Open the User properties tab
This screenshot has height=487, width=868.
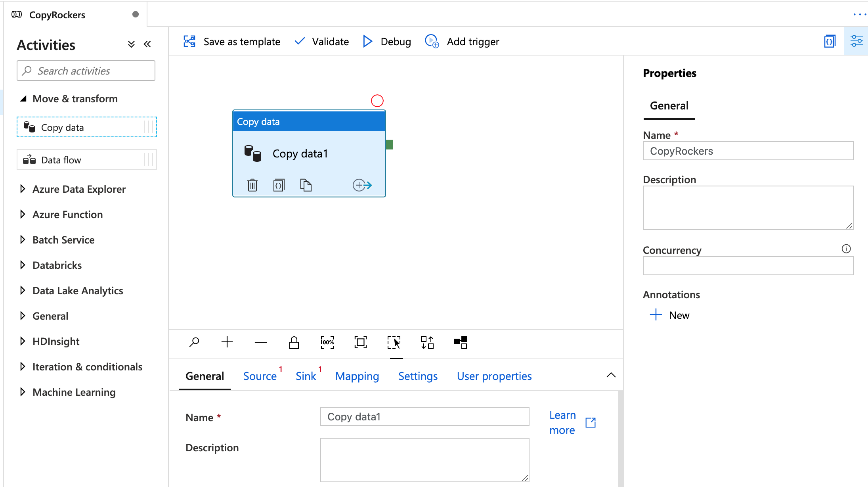tap(494, 376)
